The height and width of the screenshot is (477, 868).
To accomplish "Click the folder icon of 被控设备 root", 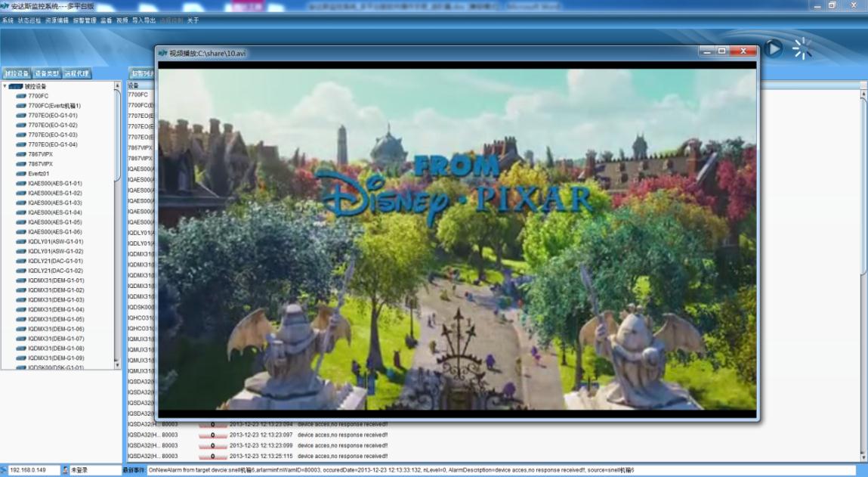I will pos(16,86).
